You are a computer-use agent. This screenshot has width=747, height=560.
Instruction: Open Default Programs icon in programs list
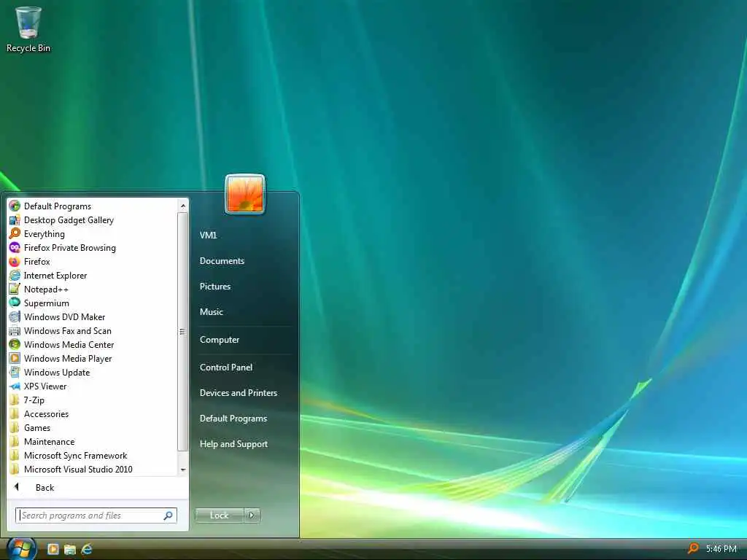click(x=15, y=206)
